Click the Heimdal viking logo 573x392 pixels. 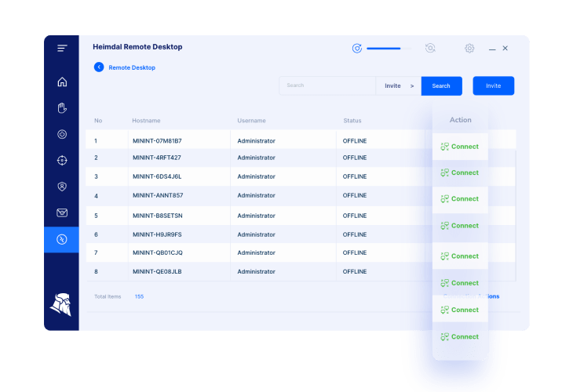coord(61,304)
